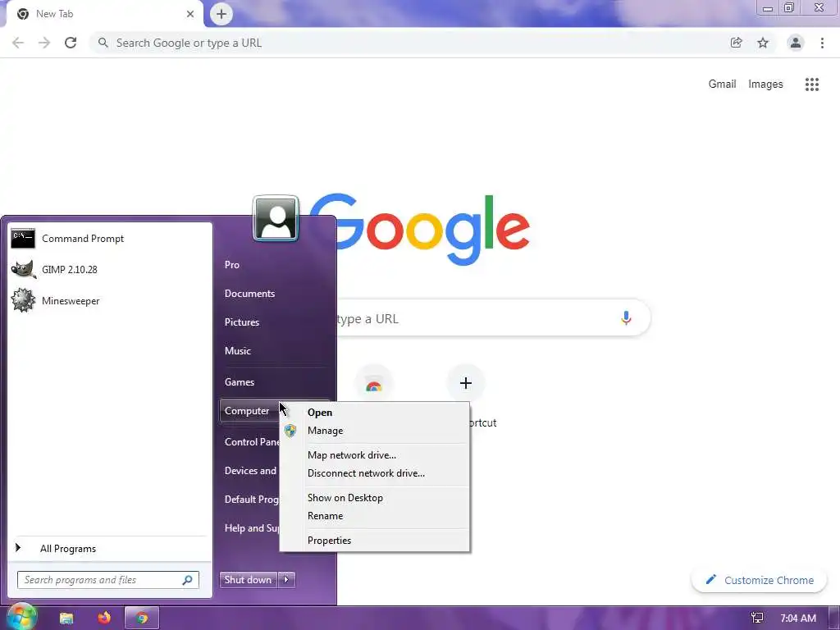Click Search programs and files field
This screenshot has height=630, width=840.
pos(108,580)
